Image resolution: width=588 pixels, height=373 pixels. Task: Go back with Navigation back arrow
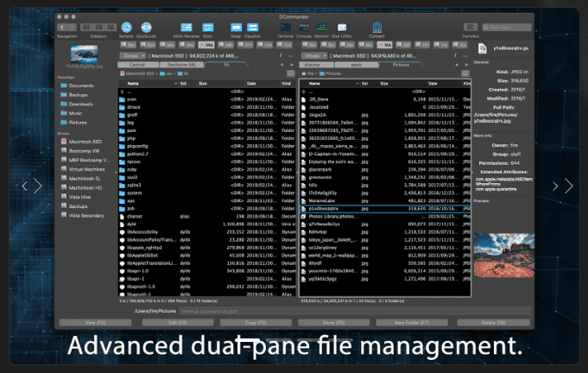[x=62, y=27]
